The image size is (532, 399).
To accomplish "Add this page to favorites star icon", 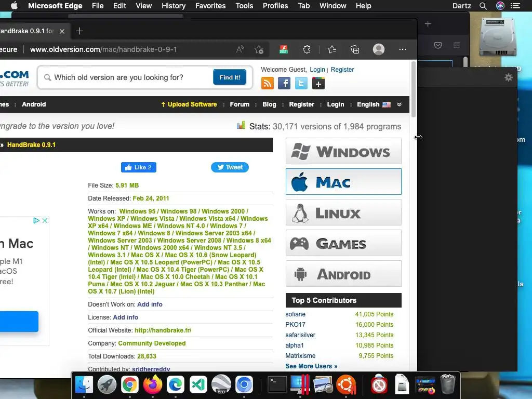I will [259, 49].
